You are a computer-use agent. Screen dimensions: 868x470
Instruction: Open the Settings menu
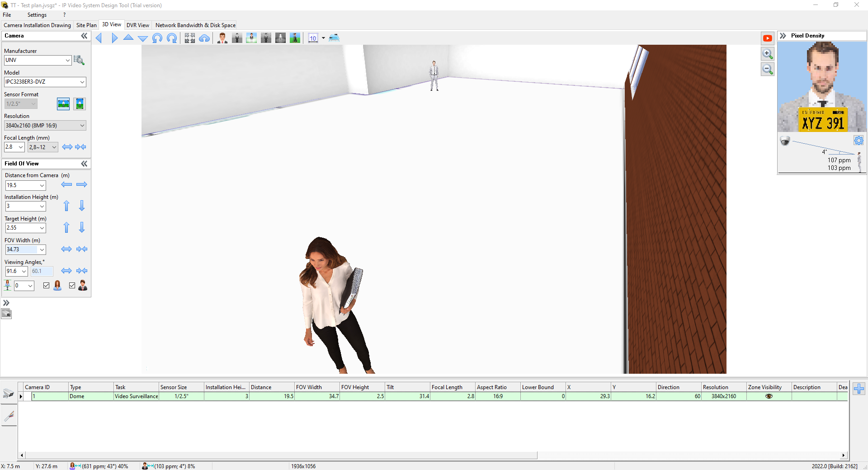[x=37, y=15]
